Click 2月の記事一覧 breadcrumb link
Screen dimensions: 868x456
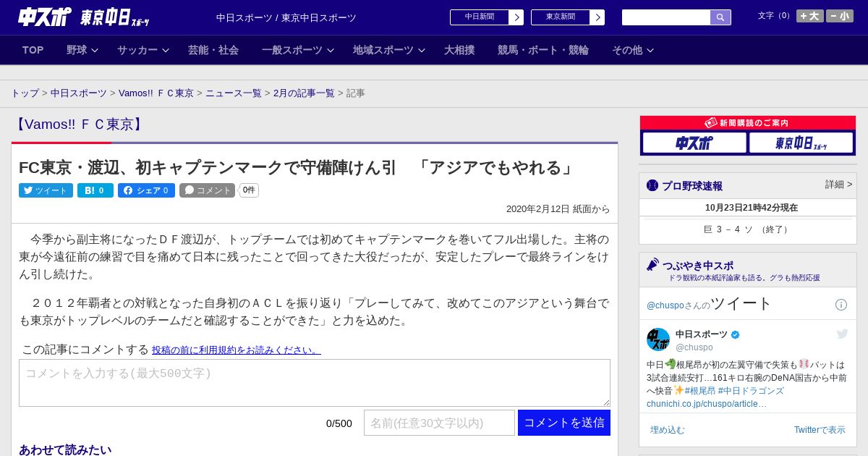pyautogui.click(x=304, y=93)
